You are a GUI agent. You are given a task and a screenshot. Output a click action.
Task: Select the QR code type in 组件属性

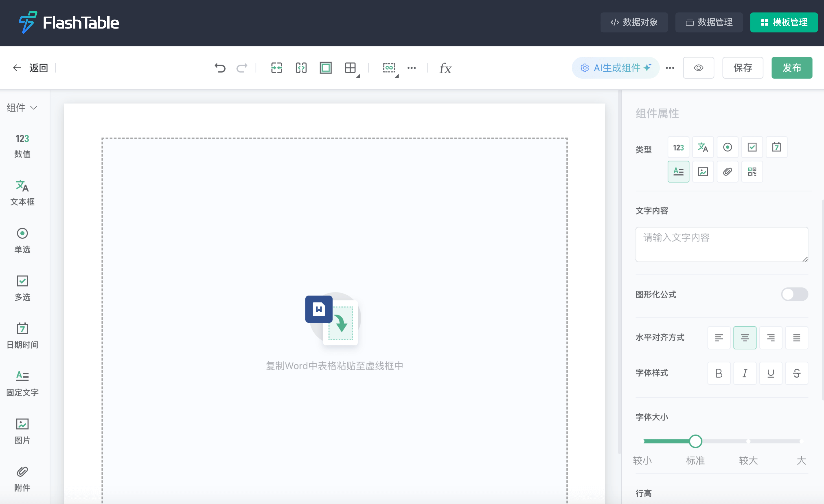pyautogui.click(x=752, y=172)
